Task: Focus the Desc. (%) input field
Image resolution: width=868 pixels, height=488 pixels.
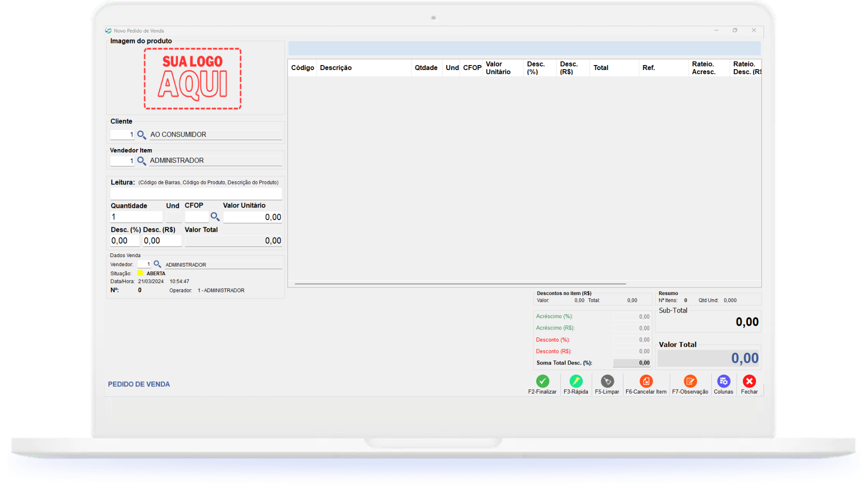Action: click(x=125, y=241)
